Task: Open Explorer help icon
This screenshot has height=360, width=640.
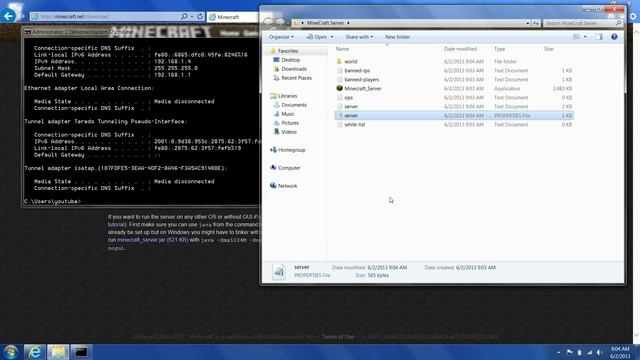Action: coord(614,37)
